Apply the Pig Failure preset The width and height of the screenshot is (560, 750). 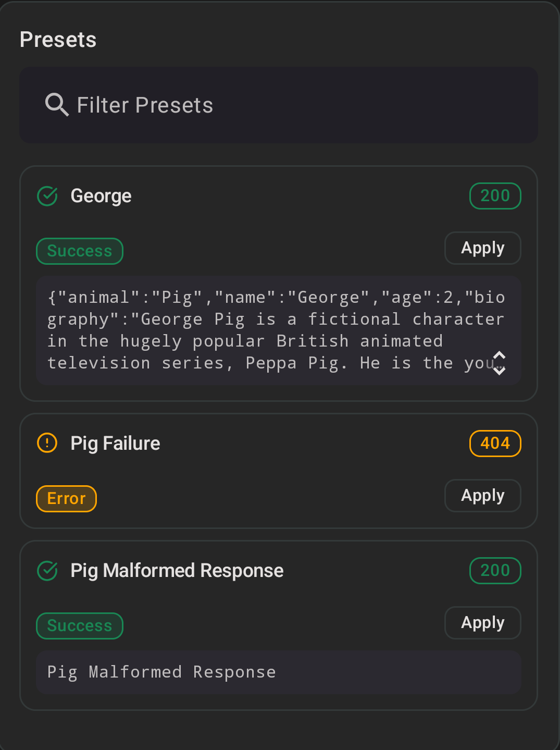(482, 495)
